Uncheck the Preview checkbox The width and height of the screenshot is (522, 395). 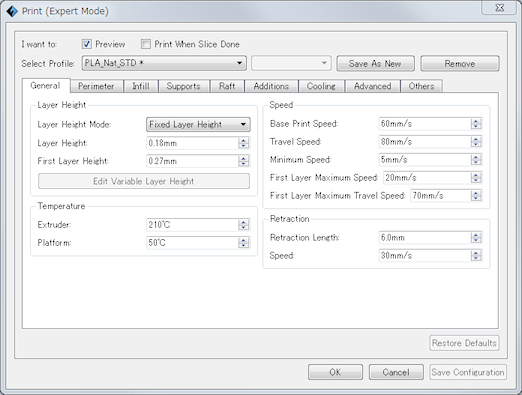[x=87, y=44]
